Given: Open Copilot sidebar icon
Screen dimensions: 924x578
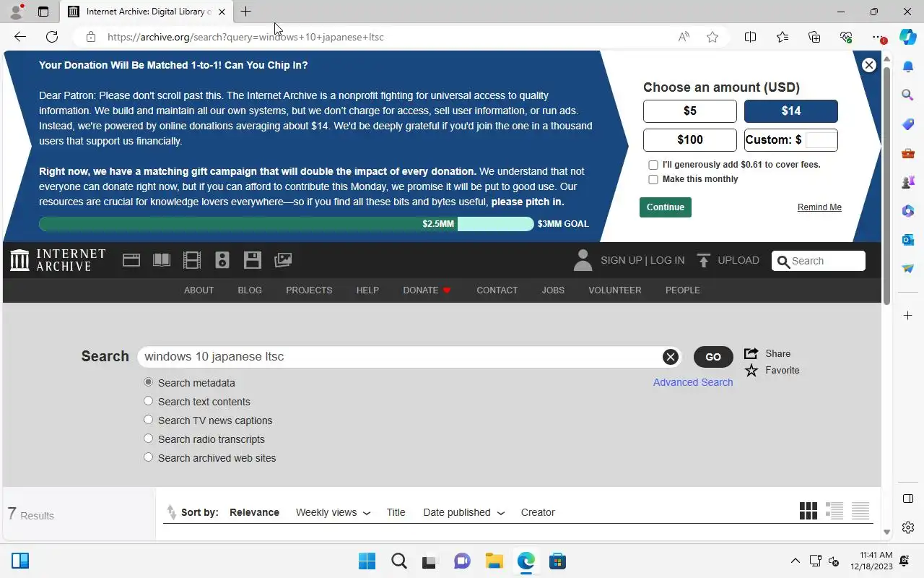Looking at the screenshot, I should tap(908, 37).
